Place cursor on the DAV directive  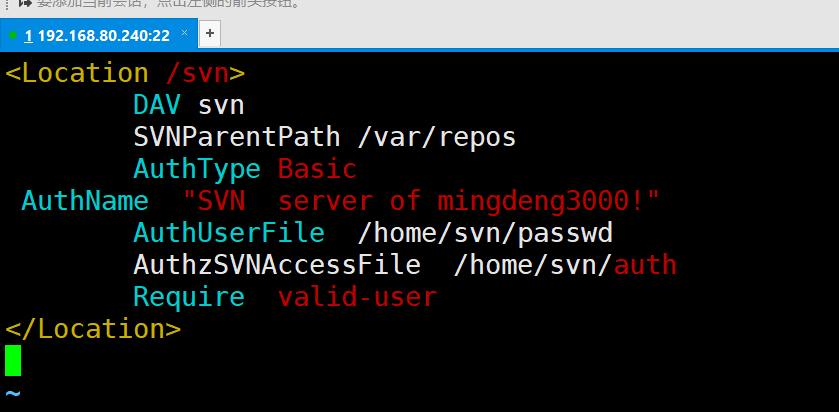pos(156,105)
